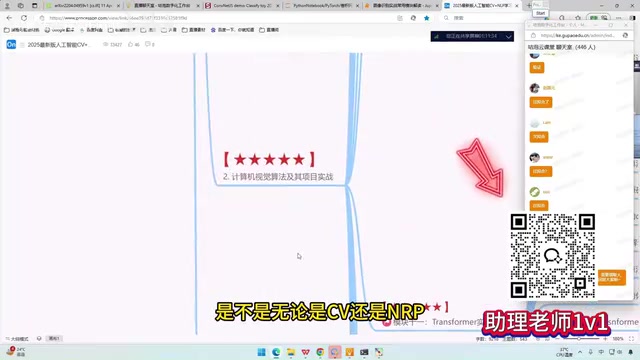640x360 pixels.
Task: Click the chat popup address bar
Action: [578, 36]
